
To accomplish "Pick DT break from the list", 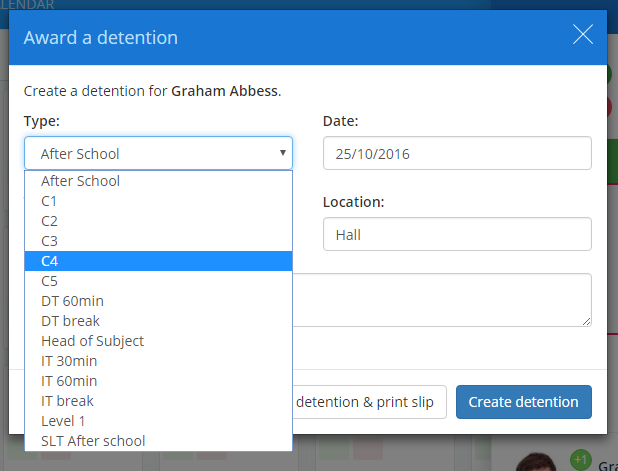I will (158, 321).
